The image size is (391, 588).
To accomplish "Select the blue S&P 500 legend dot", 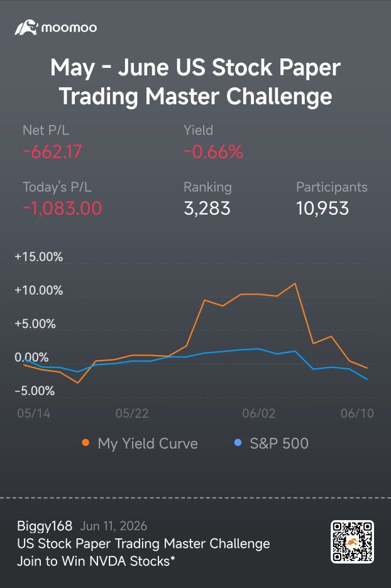I will coord(238,443).
